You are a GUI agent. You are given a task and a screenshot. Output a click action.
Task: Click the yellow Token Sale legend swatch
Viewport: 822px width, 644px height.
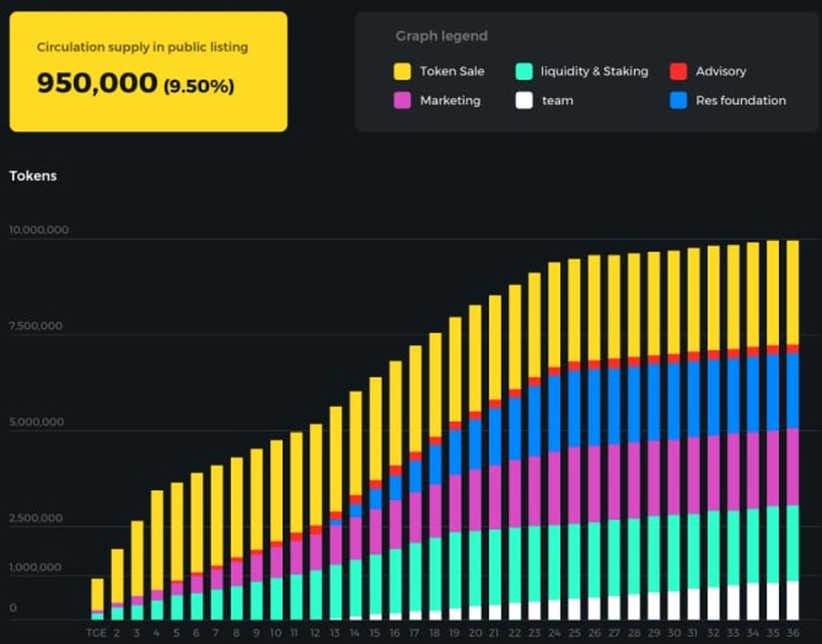point(402,71)
